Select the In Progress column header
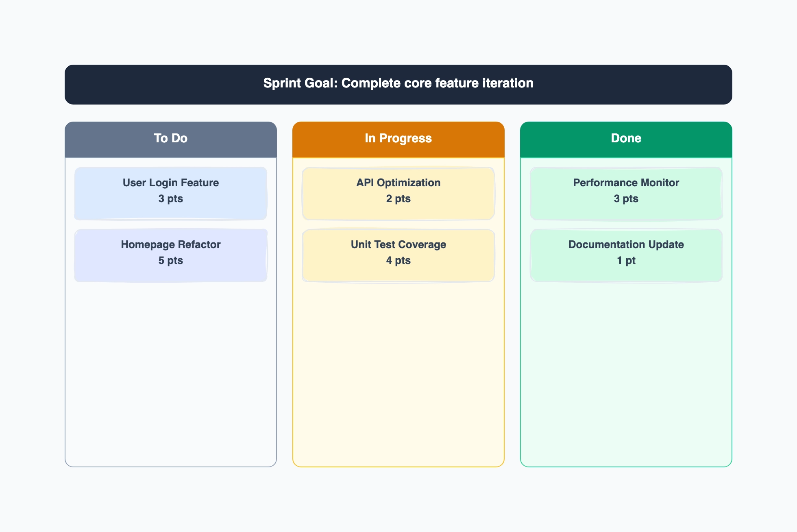 pos(398,140)
